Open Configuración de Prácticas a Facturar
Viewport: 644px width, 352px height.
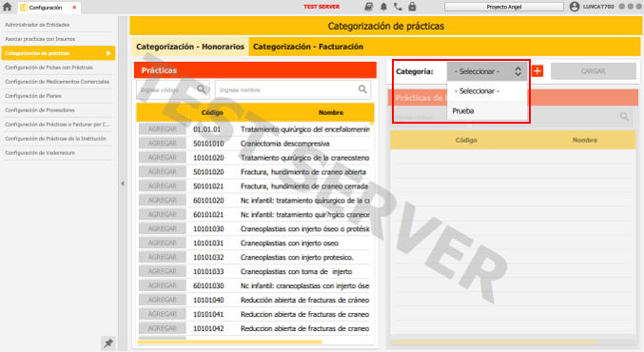pos(57,125)
